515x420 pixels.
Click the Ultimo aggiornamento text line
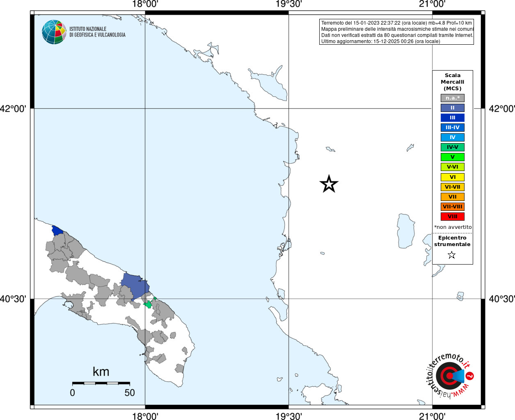coord(380,41)
